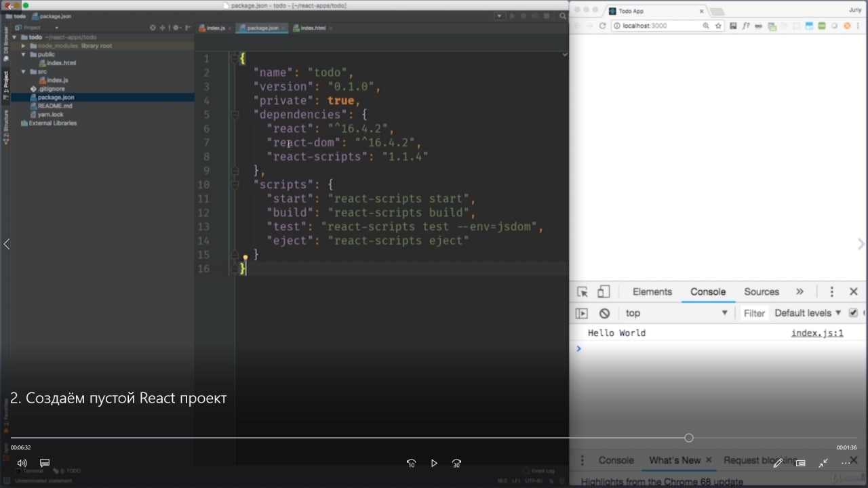Click the yellow intention lightbulb in editor

point(245,258)
